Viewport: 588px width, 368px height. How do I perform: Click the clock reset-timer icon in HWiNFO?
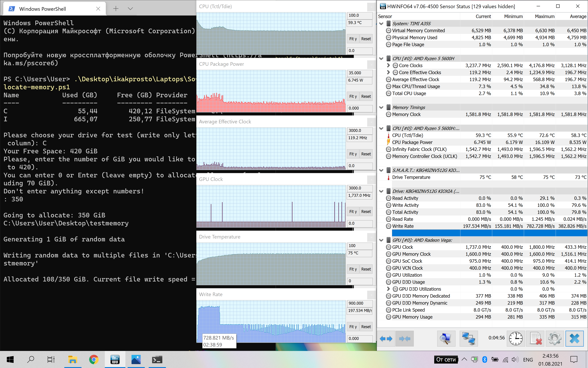[516, 339]
